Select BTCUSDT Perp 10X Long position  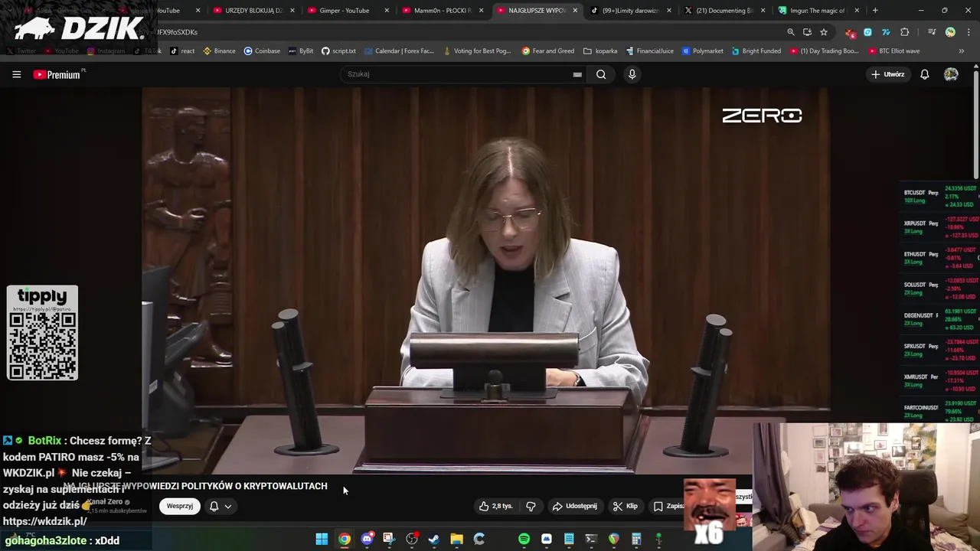pyautogui.click(x=940, y=197)
